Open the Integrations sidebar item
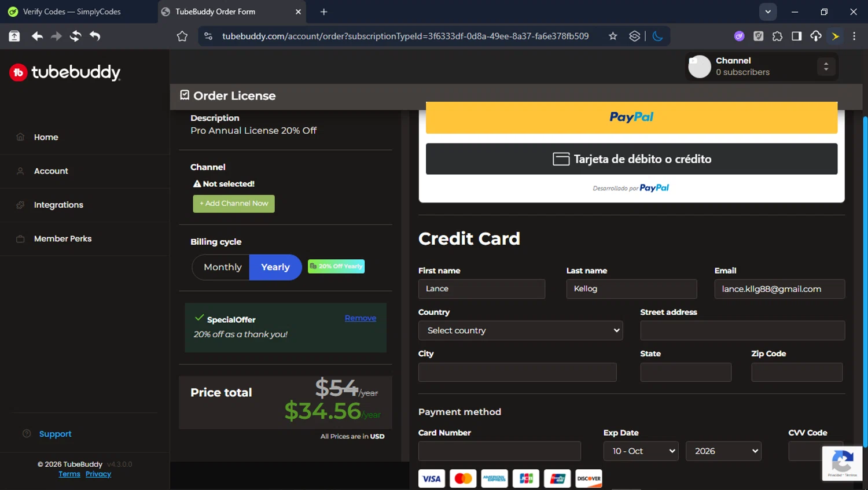 (58, 205)
